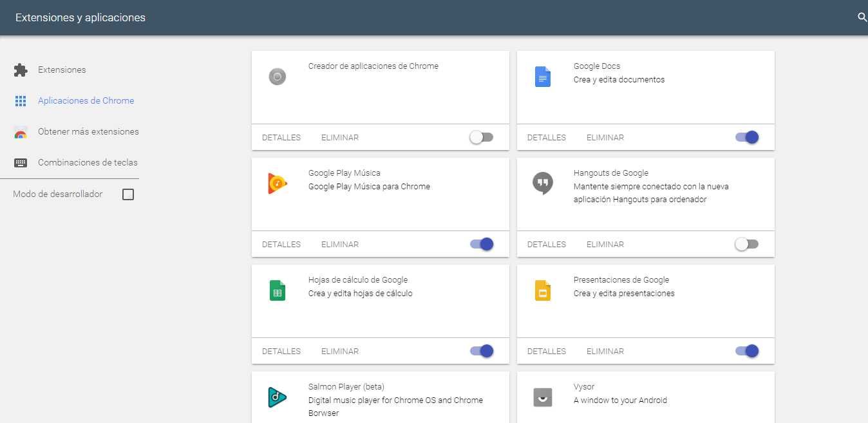The width and height of the screenshot is (868, 423).
Task: Click the Vysor app icon
Action: click(543, 397)
